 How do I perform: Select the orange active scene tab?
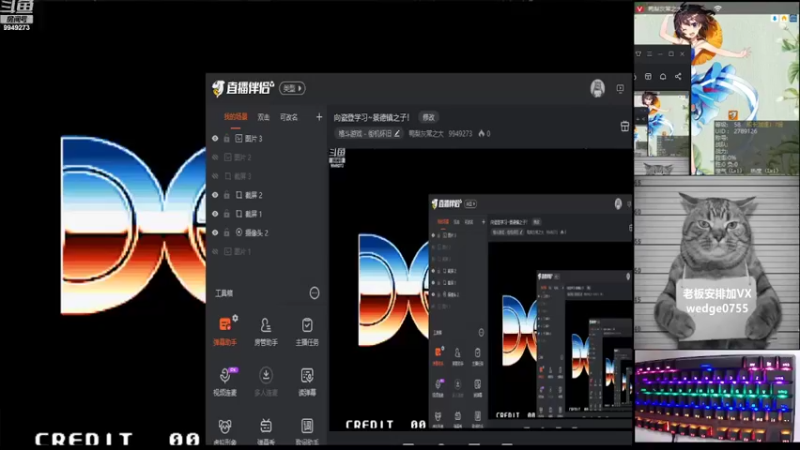[235, 117]
